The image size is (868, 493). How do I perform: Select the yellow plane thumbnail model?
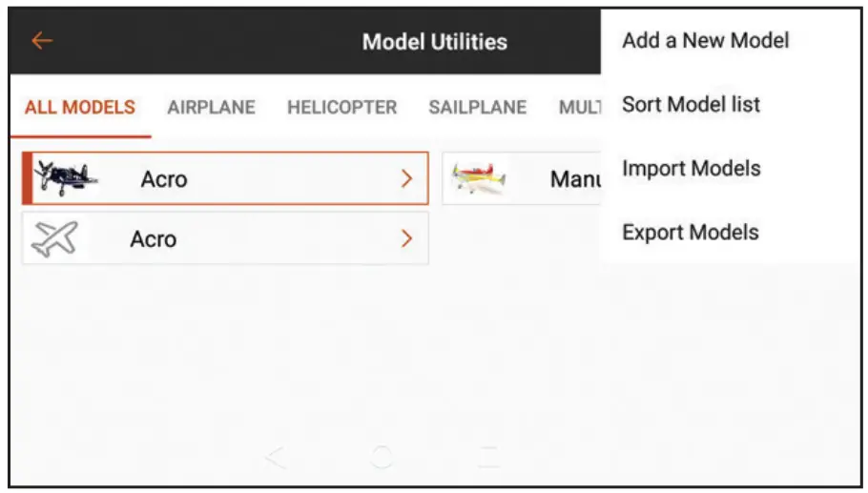[479, 178]
